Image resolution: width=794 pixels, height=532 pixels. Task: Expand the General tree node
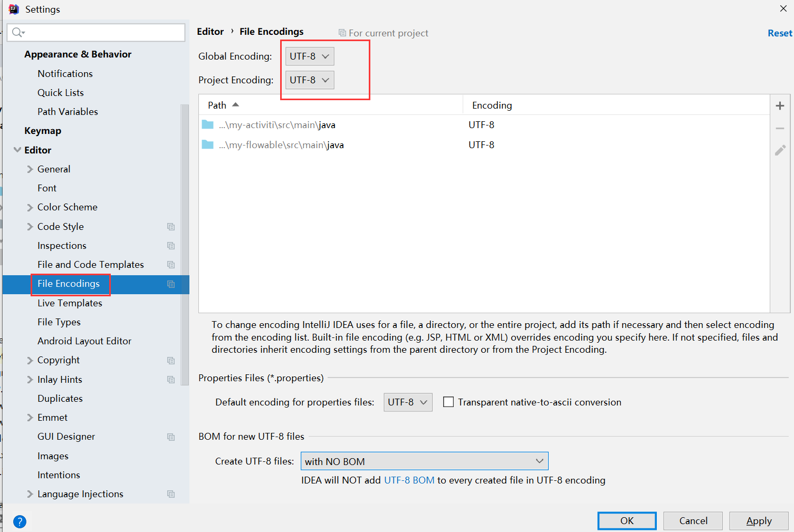point(30,169)
